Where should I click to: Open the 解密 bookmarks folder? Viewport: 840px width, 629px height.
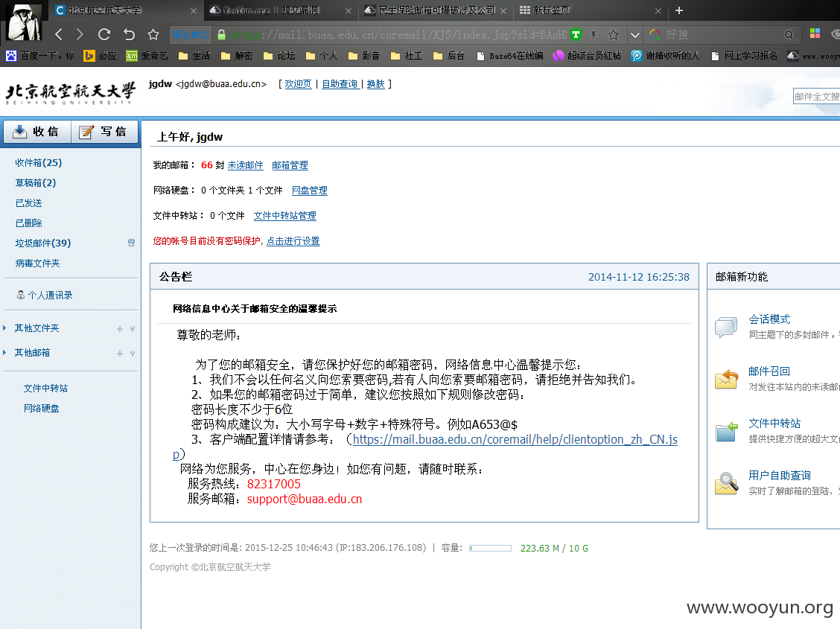(x=236, y=56)
